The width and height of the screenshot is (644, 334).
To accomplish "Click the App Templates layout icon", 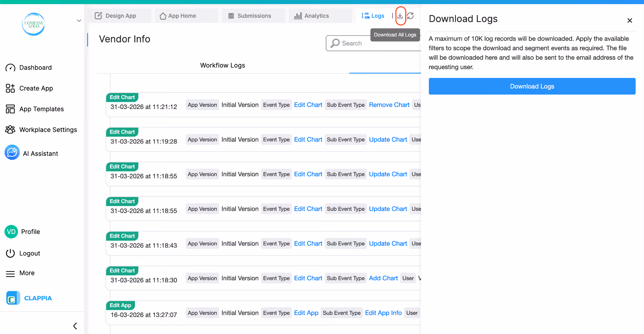I will tap(10, 109).
